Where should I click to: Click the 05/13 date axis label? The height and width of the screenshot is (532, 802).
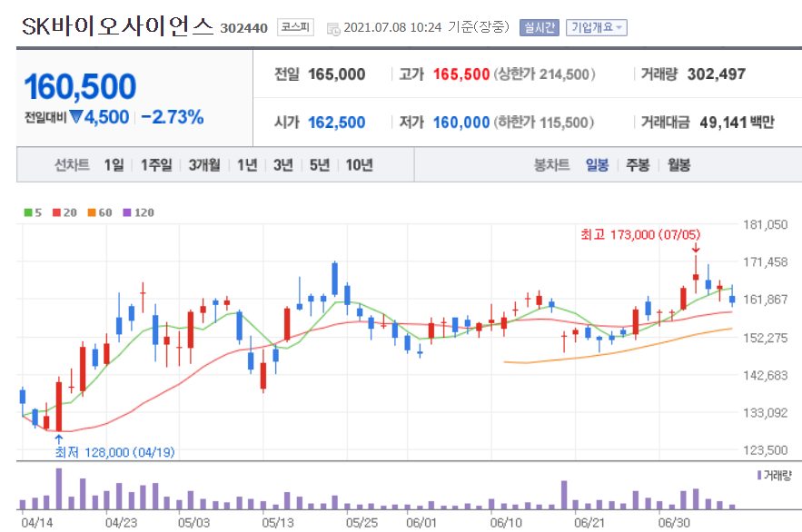(x=278, y=523)
